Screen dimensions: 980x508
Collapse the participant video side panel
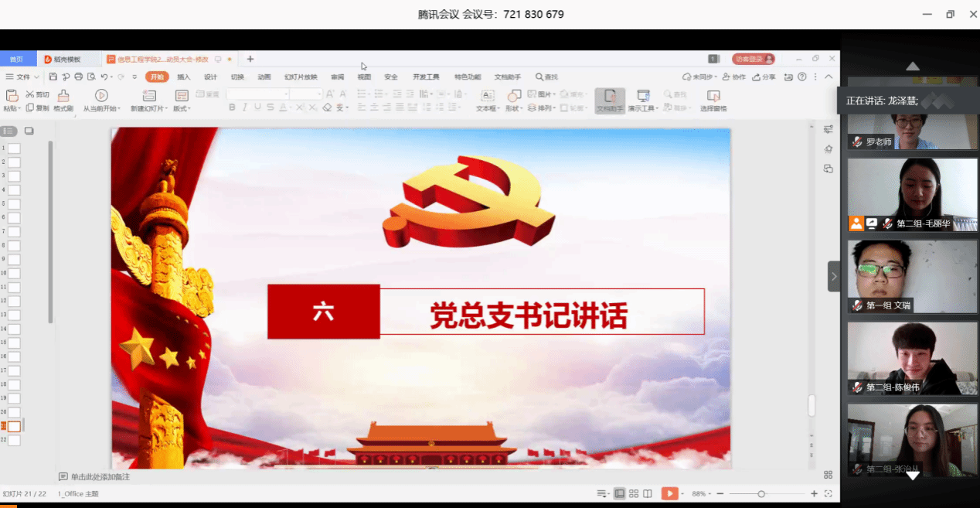(834, 276)
